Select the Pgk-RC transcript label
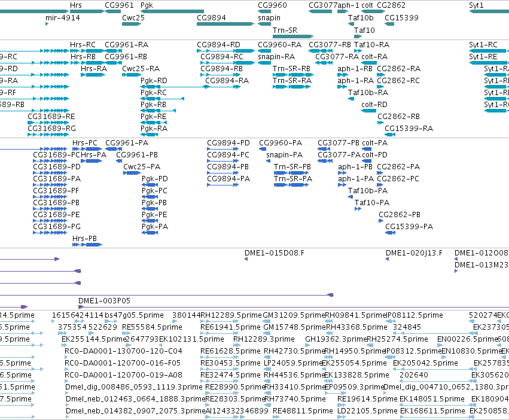The width and height of the screenshot is (509, 420). point(154,93)
